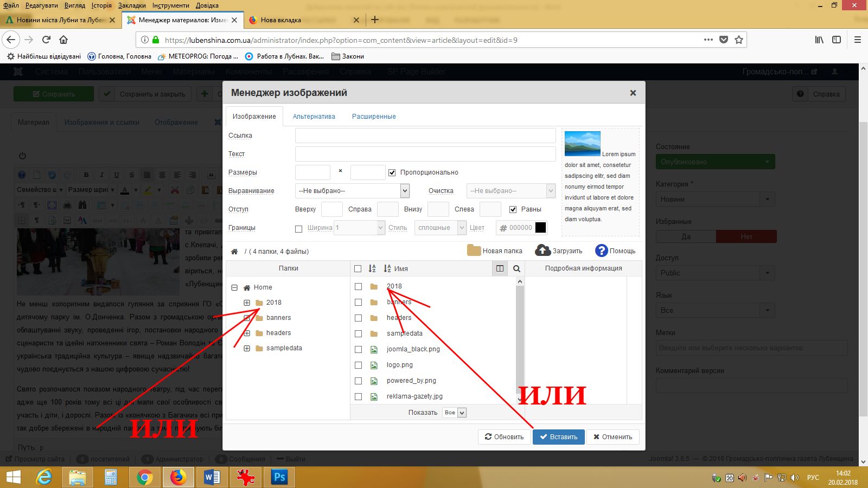Open Internet Explorer from taskbar

click(44, 477)
